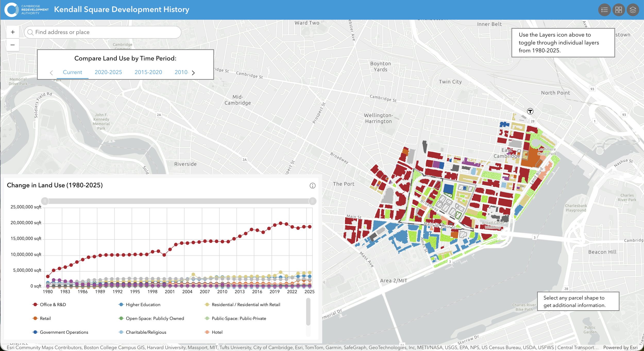This screenshot has width=644, height=351.
Task: Show next time period tabs with right chevron
Action: (193, 73)
